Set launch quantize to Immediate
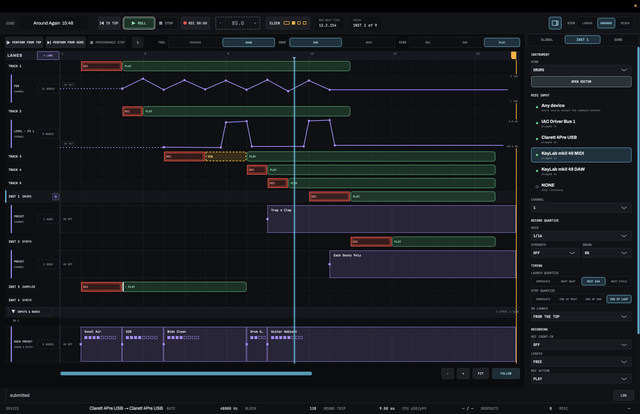Image resolution: width=640 pixels, height=414 pixels. point(543,281)
